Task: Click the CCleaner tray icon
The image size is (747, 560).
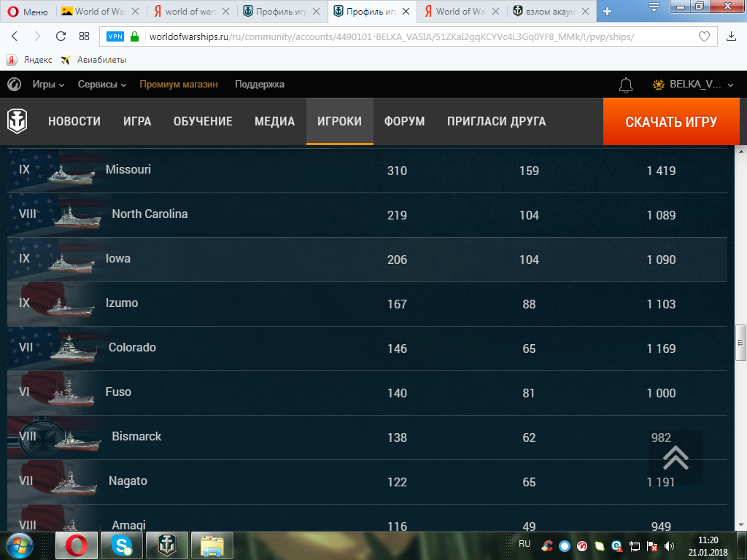Action: 547,546
